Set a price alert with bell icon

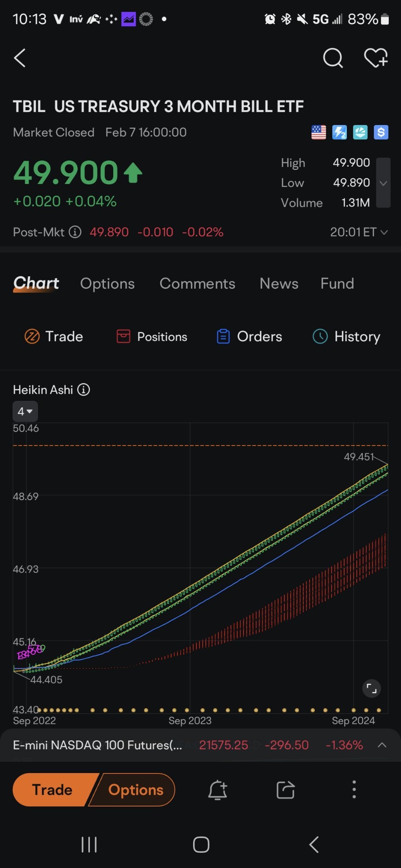(218, 790)
